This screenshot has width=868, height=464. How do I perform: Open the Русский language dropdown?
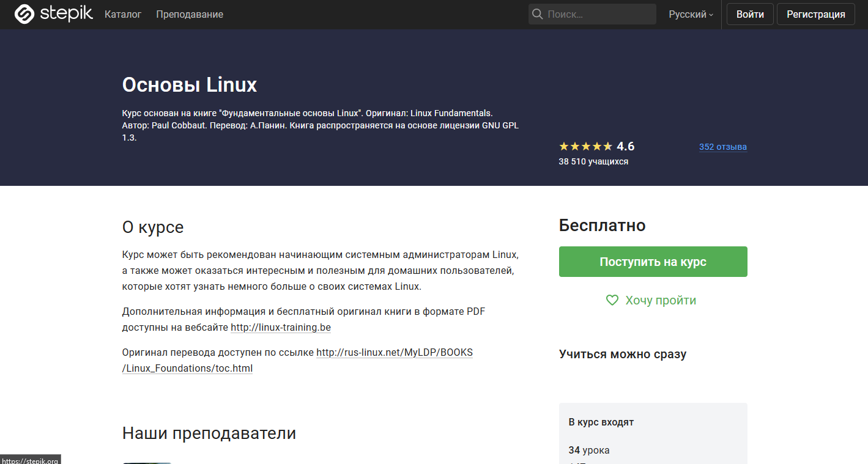click(x=691, y=14)
